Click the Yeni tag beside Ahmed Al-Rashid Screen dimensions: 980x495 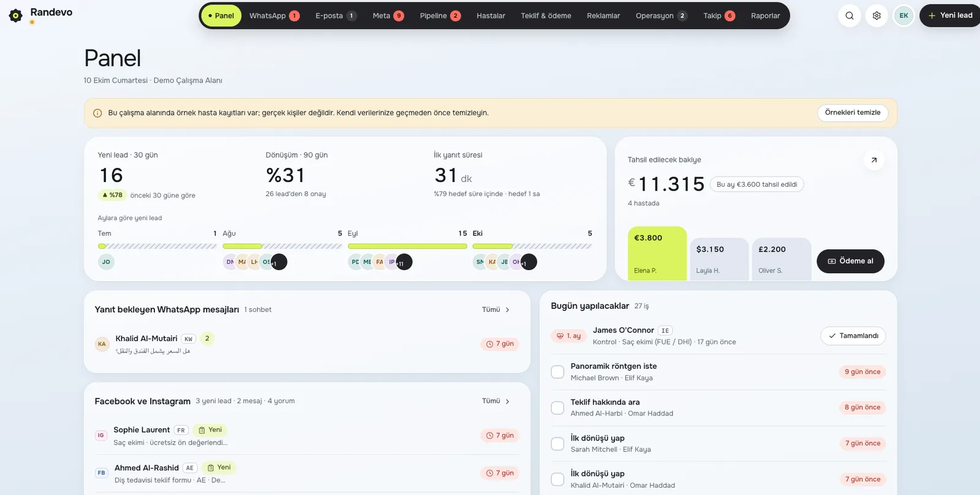219,467
